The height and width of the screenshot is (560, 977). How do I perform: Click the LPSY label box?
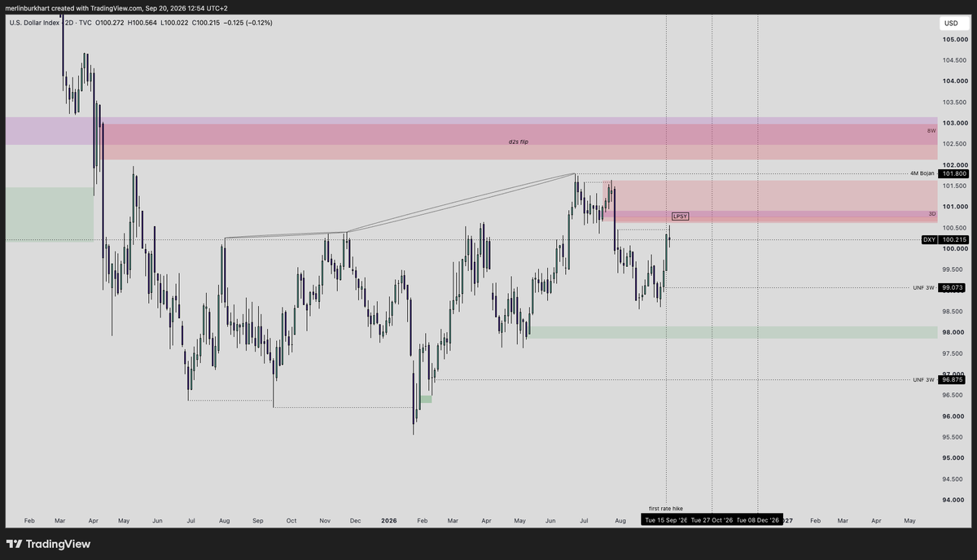pos(680,217)
